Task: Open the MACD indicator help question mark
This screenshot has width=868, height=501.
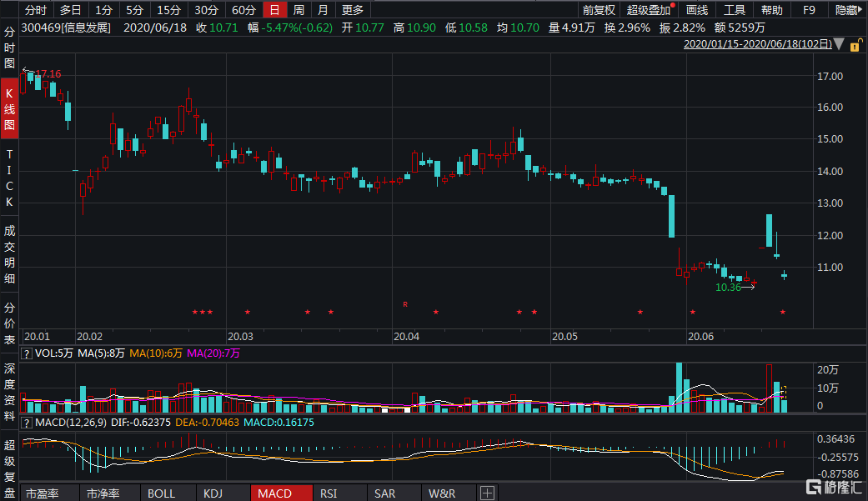Action: (x=26, y=423)
